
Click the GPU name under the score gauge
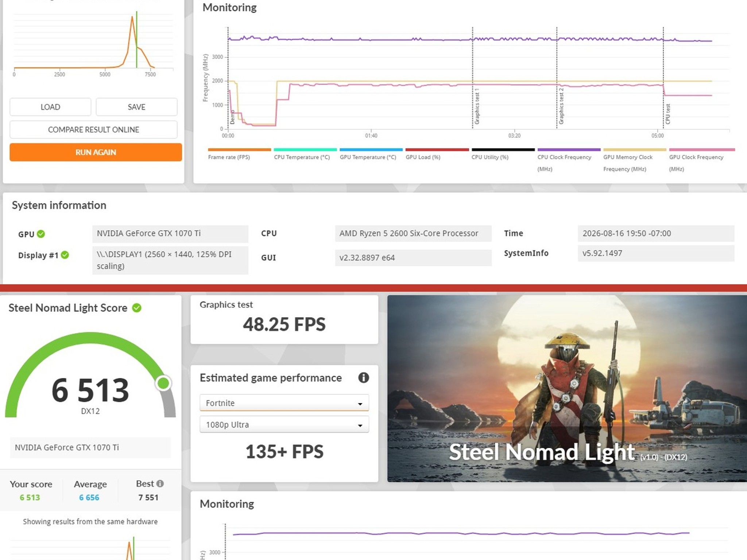click(x=90, y=447)
